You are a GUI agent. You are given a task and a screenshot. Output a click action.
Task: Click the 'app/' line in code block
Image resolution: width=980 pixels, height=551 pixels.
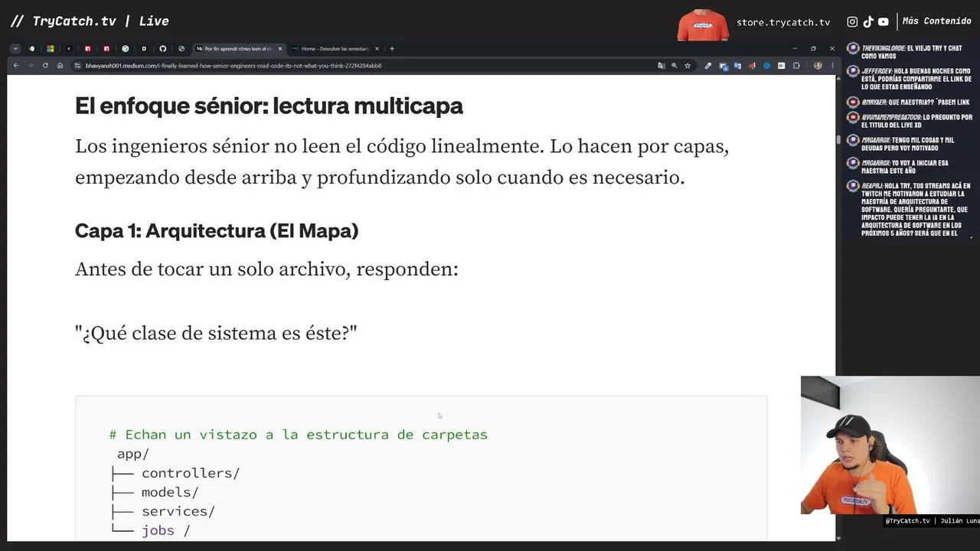tap(133, 454)
